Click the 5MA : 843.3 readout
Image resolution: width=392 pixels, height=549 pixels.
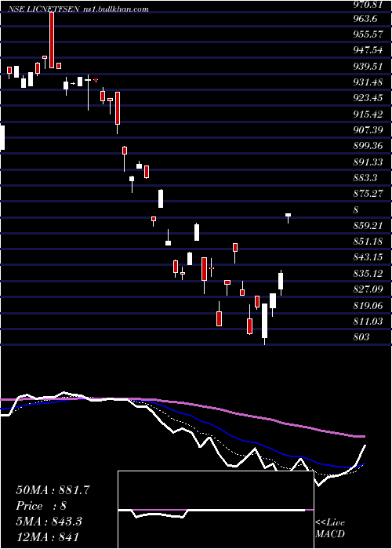click(49, 522)
